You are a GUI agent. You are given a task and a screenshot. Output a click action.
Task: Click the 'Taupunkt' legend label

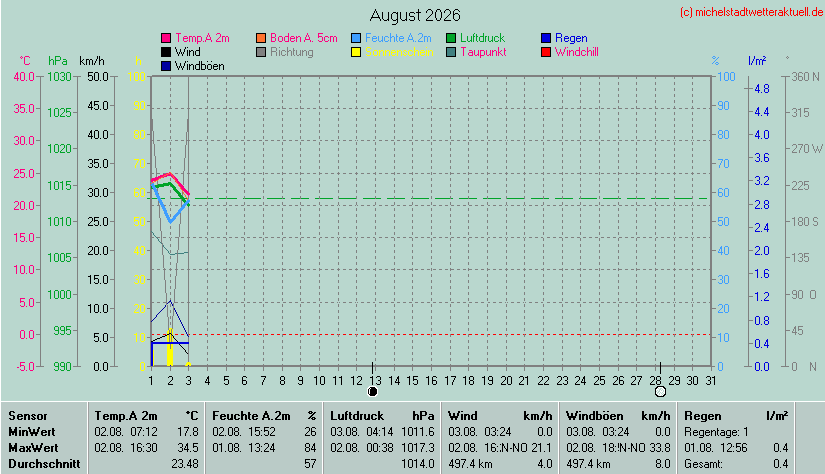(484, 53)
